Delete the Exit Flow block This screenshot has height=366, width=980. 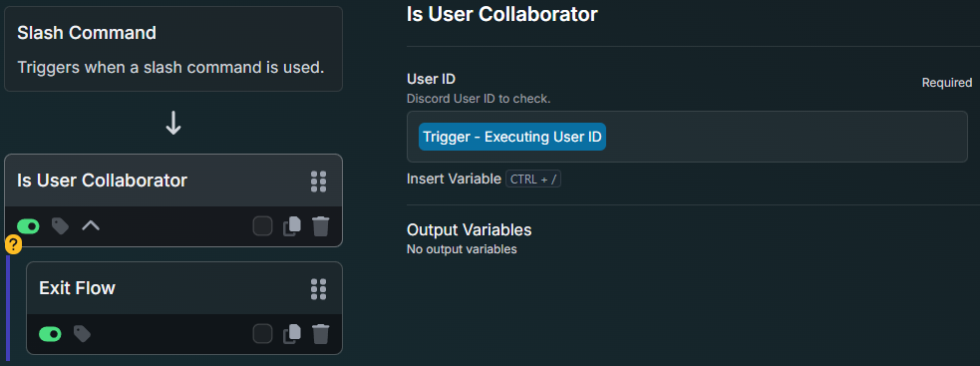(321, 333)
